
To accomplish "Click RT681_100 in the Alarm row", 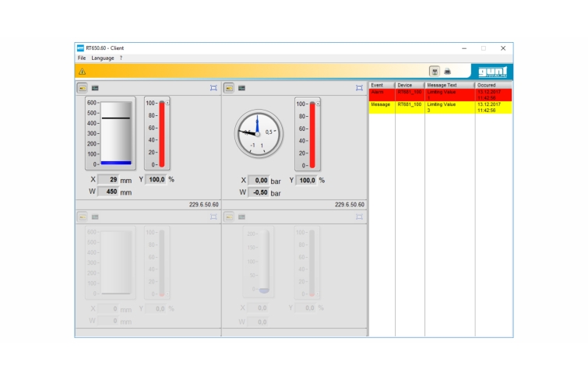I will pos(410,93).
